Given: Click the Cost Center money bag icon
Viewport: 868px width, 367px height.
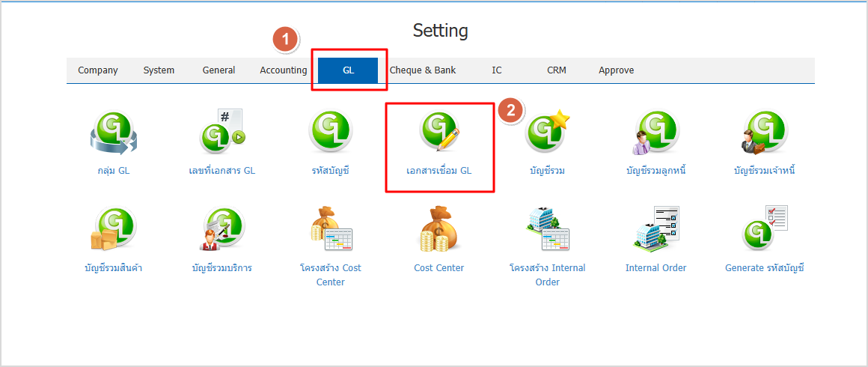Looking at the screenshot, I should tap(439, 230).
